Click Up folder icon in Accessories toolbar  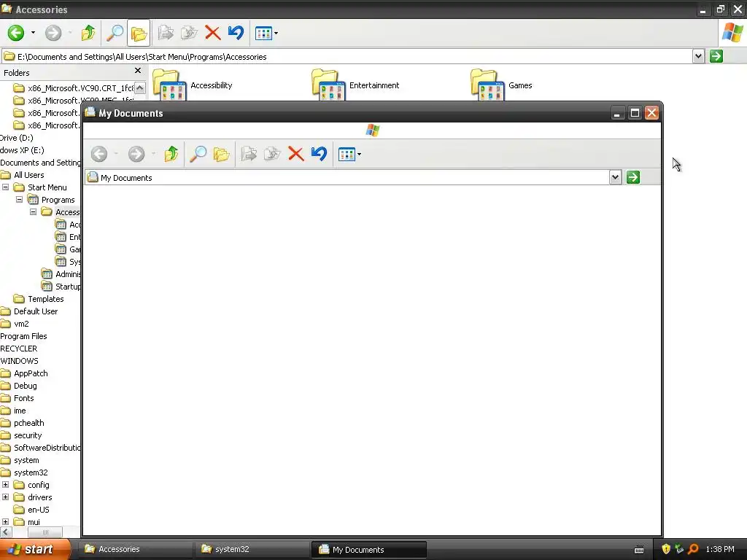[88, 33]
